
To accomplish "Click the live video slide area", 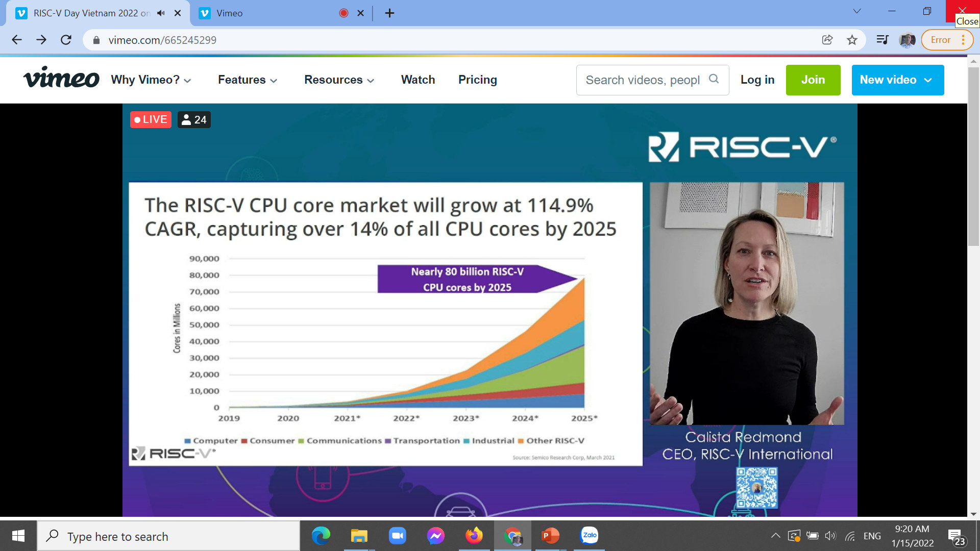I will 385,324.
